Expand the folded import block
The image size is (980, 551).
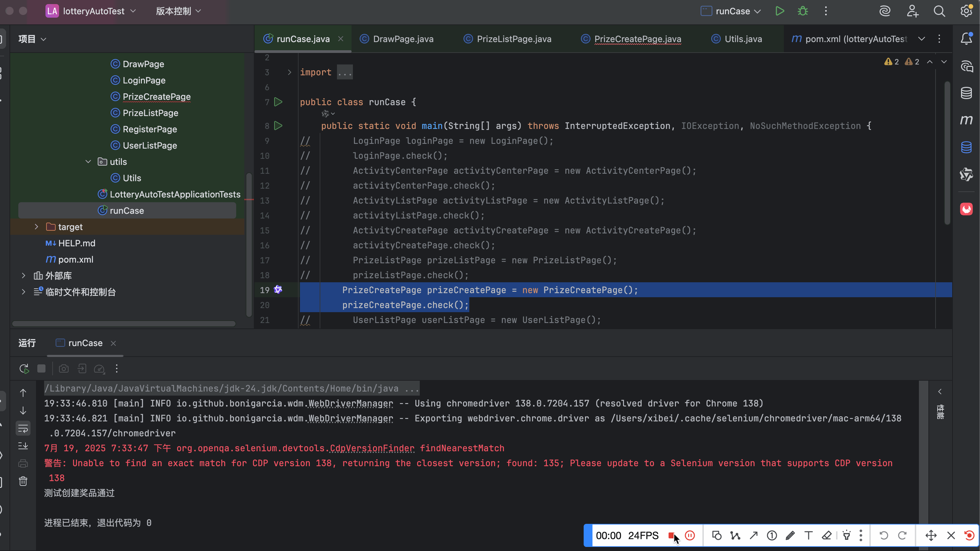(289, 72)
